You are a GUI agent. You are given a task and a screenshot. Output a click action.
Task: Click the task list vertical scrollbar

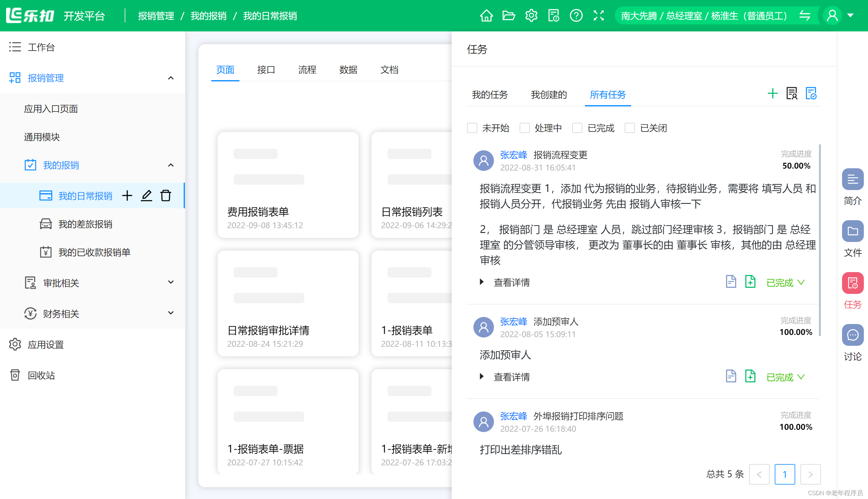(820, 240)
